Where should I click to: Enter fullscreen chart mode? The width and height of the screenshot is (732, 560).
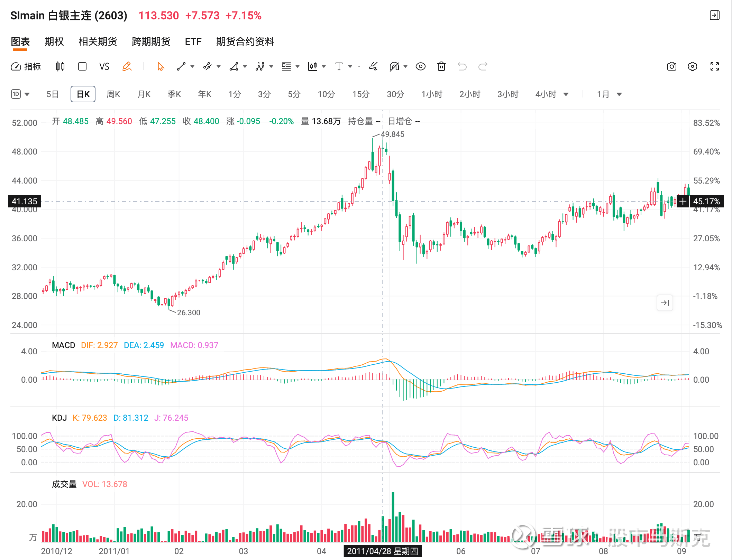[x=714, y=66]
